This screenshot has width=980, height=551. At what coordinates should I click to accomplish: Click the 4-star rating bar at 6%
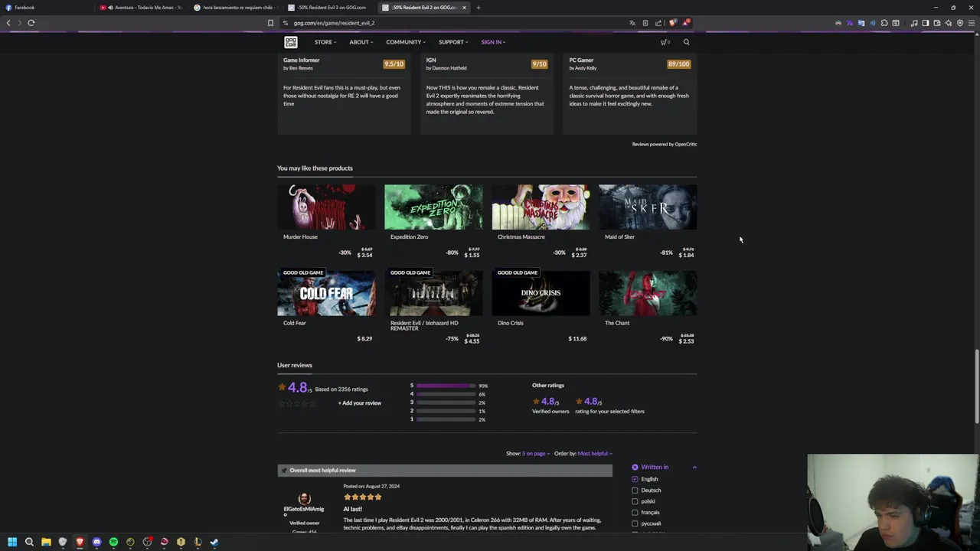click(446, 394)
